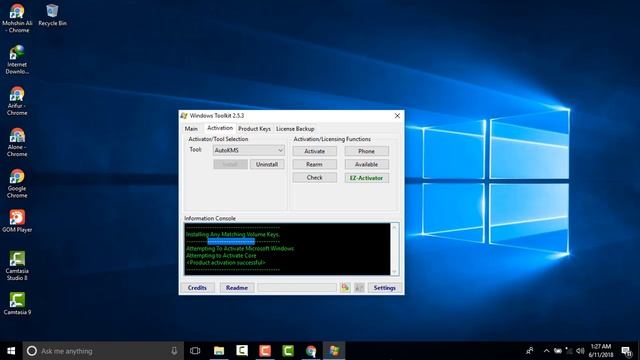Click the progress bar in Windows Toolkit
This screenshot has height=360, width=640.
coord(297,288)
